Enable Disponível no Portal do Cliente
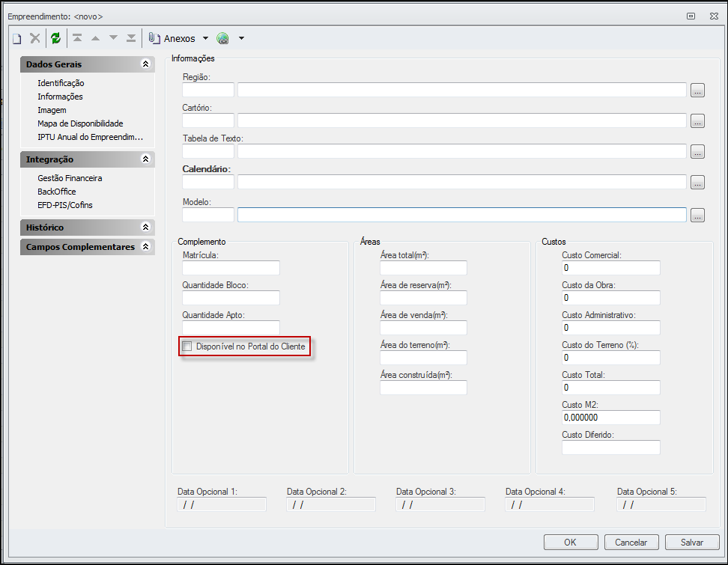The height and width of the screenshot is (565, 728). [x=186, y=346]
